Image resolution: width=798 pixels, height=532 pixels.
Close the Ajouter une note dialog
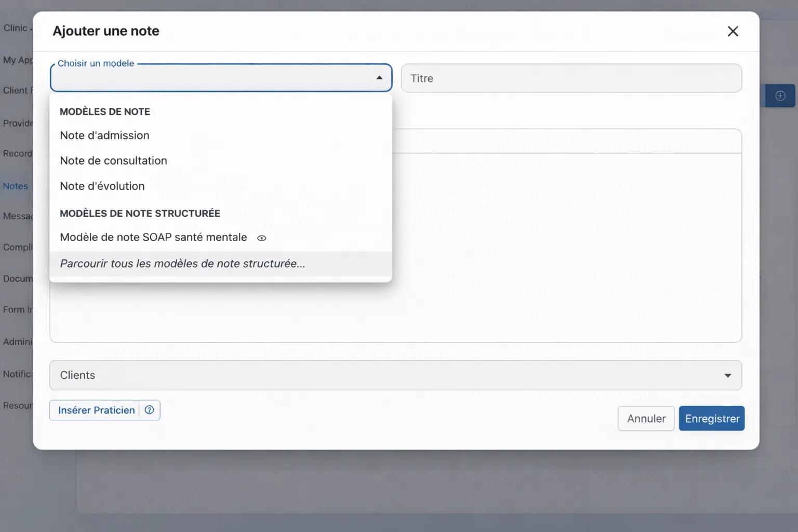click(733, 31)
